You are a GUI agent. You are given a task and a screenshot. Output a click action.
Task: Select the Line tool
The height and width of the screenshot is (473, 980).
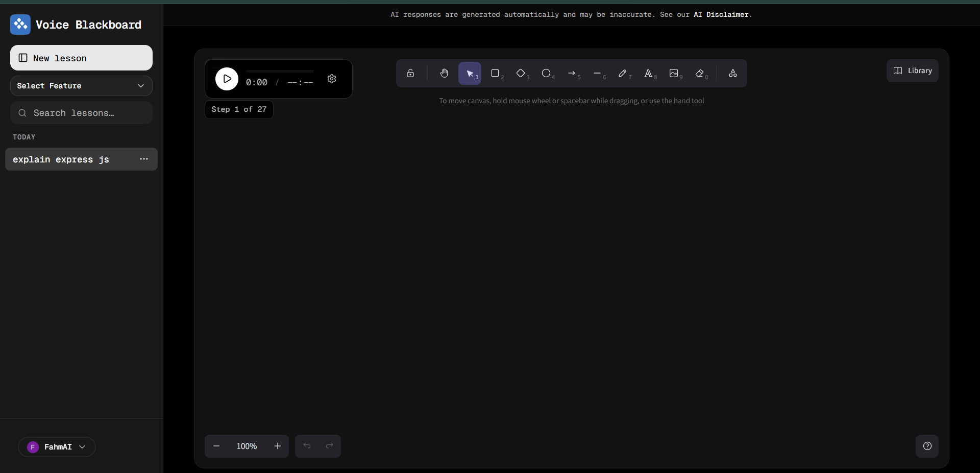tap(597, 73)
